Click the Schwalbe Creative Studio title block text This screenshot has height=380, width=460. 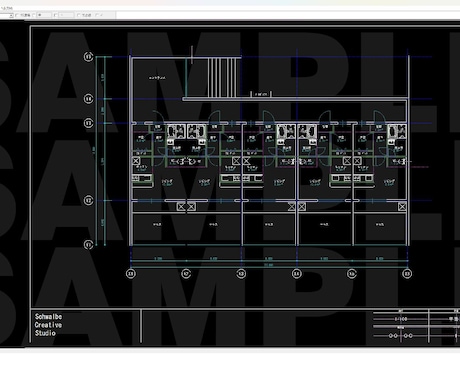pyautogui.click(x=48, y=325)
